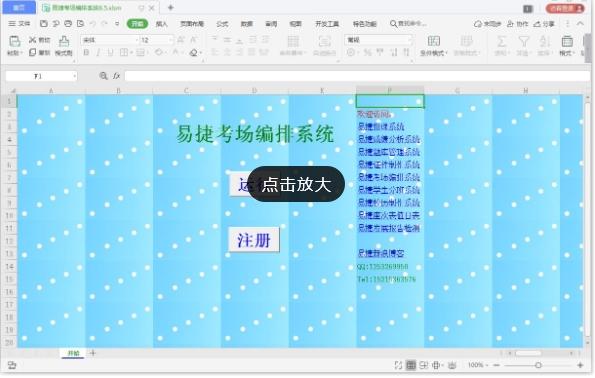Toggle Underline formatting

(x=110, y=52)
